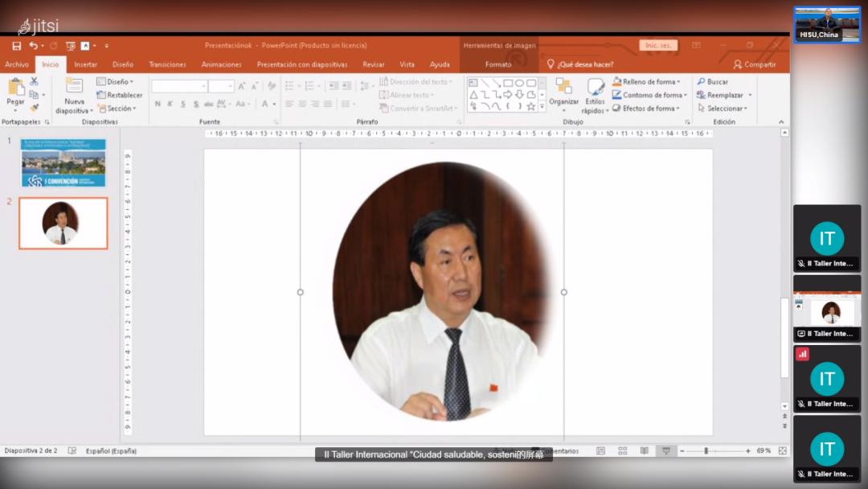Expand the Diseño layout dropdown in Diapositivas
The height and width of the screenshot is (489, 868).
click(115, 82)
